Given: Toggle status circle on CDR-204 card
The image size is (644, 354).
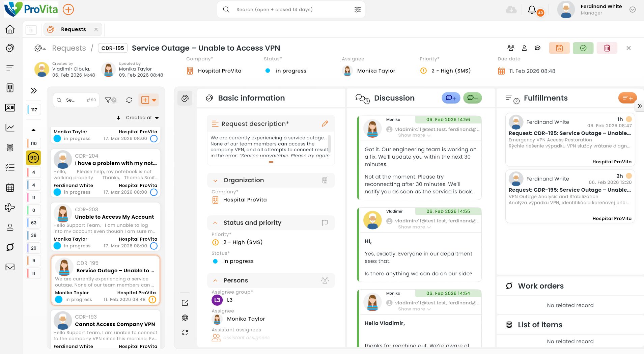Looking at the screenshot, I should click(153, 192).
